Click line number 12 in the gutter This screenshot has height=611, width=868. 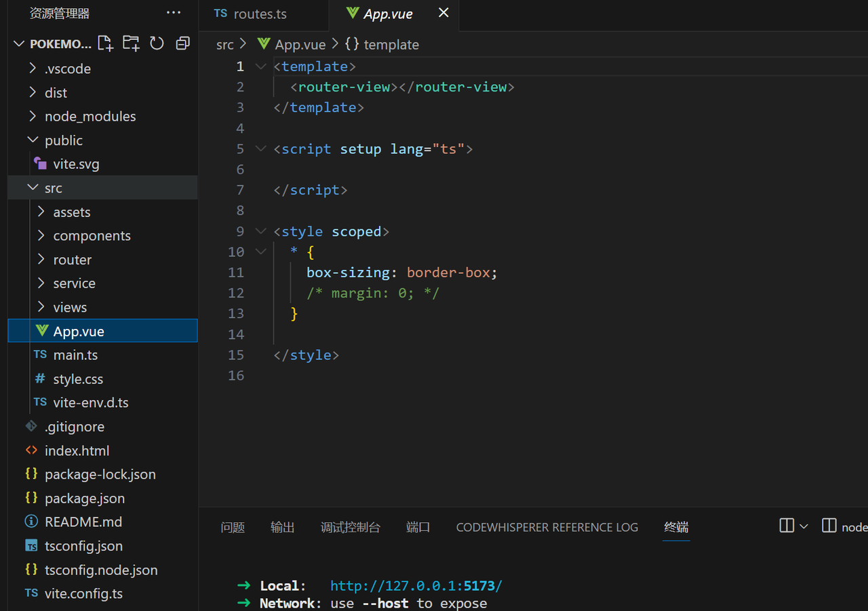tap(236, 293)
